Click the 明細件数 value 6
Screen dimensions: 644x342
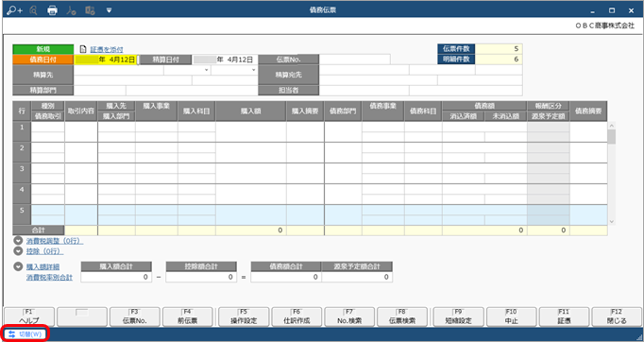(499, 60)
